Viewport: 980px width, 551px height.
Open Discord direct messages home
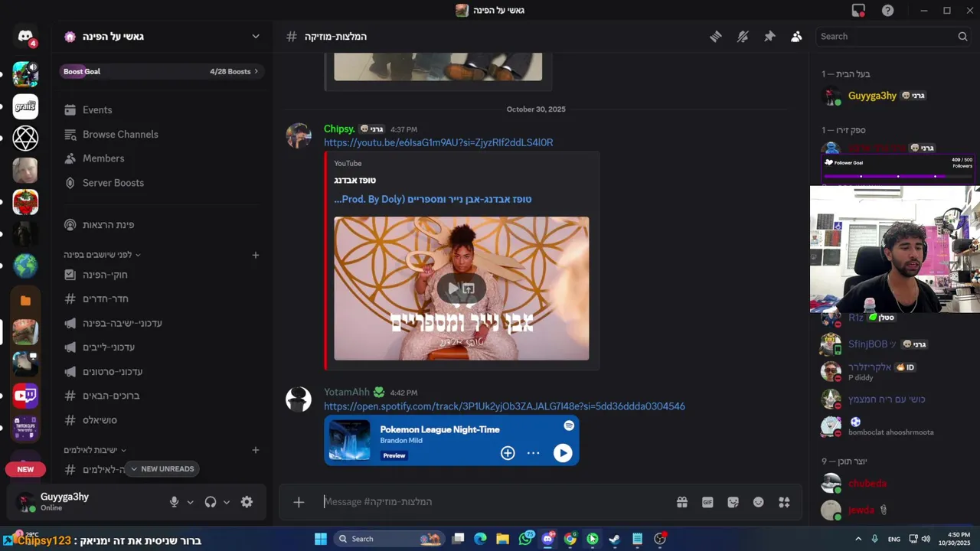[25, 36]
